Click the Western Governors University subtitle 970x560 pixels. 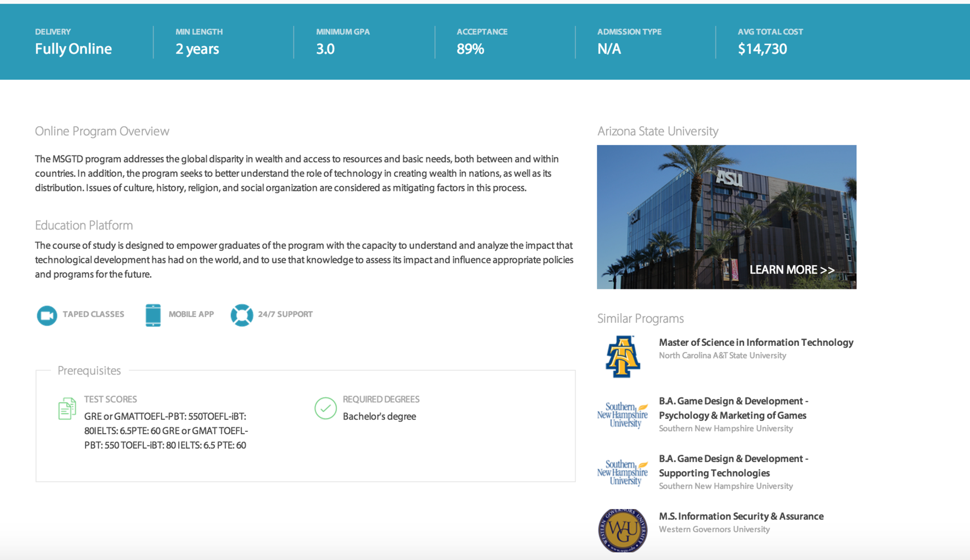714,529
